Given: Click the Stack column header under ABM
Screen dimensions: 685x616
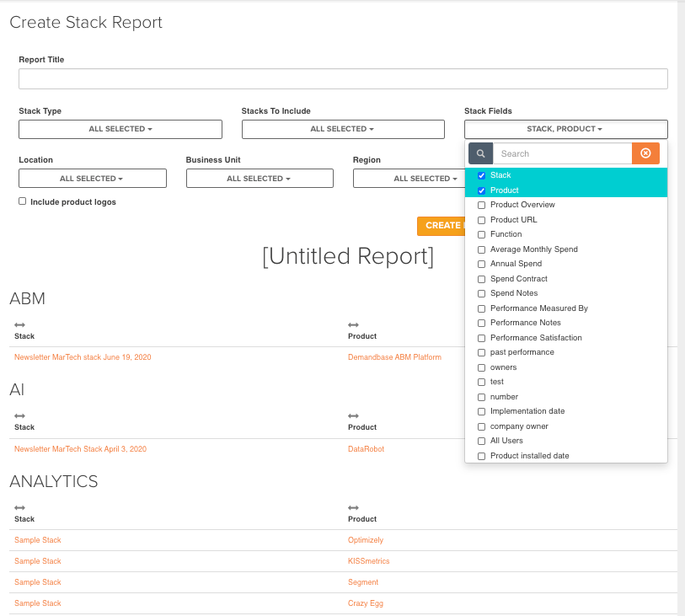Looking at the screenshot, I should pos(24,336).
